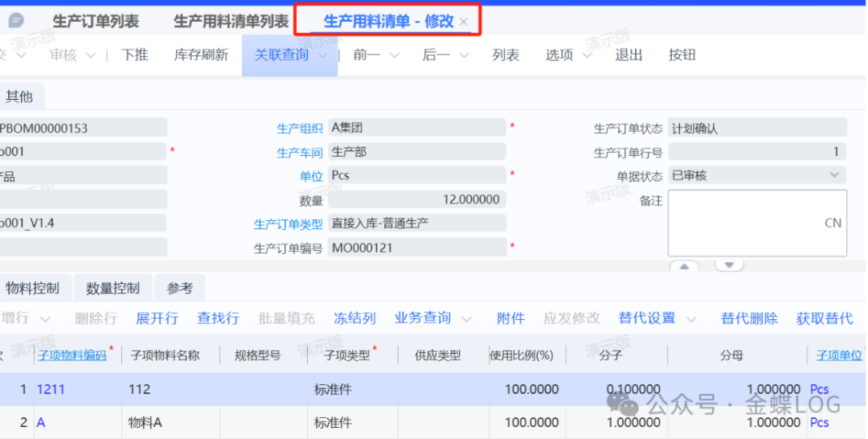Collapse header section with up triangle
This screenshot has height=439, width=868.
pos(684,266)
